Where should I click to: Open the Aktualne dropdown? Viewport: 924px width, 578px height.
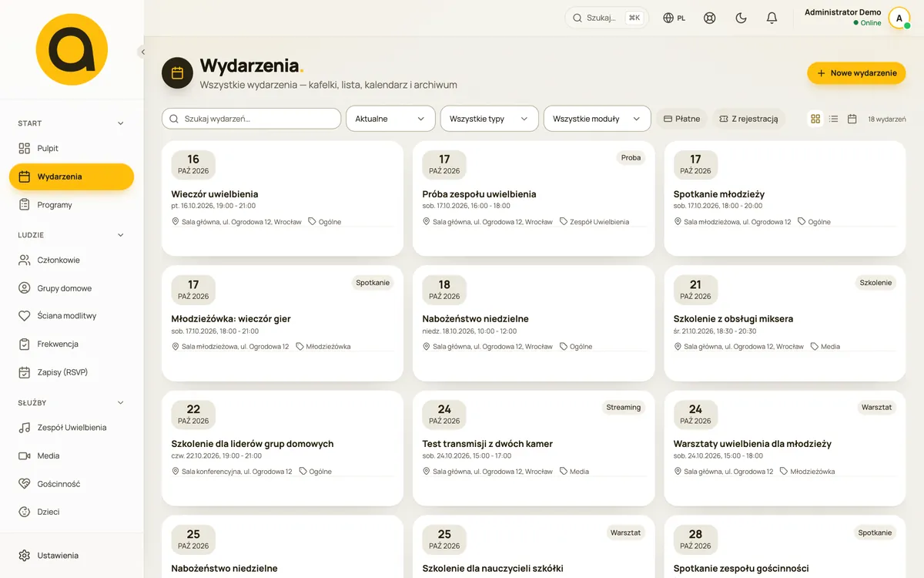coord(390,119)
